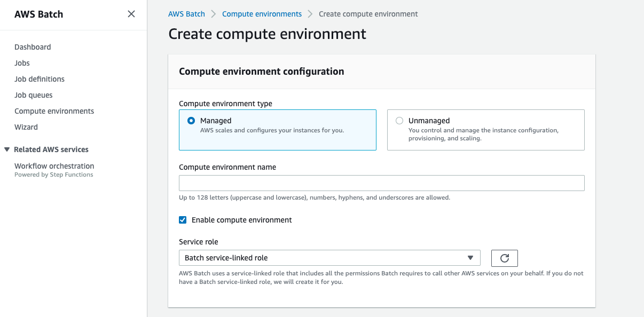The width and height of the screenshot is (644, 317).
Task: Collapse the Related AWS services section
Action: 7,149
